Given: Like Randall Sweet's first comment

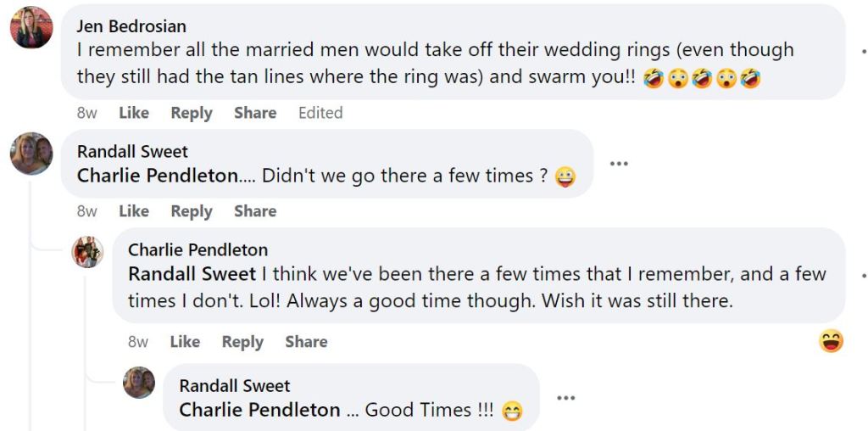Looking at the screenshot, I should [x=133, y=211].
